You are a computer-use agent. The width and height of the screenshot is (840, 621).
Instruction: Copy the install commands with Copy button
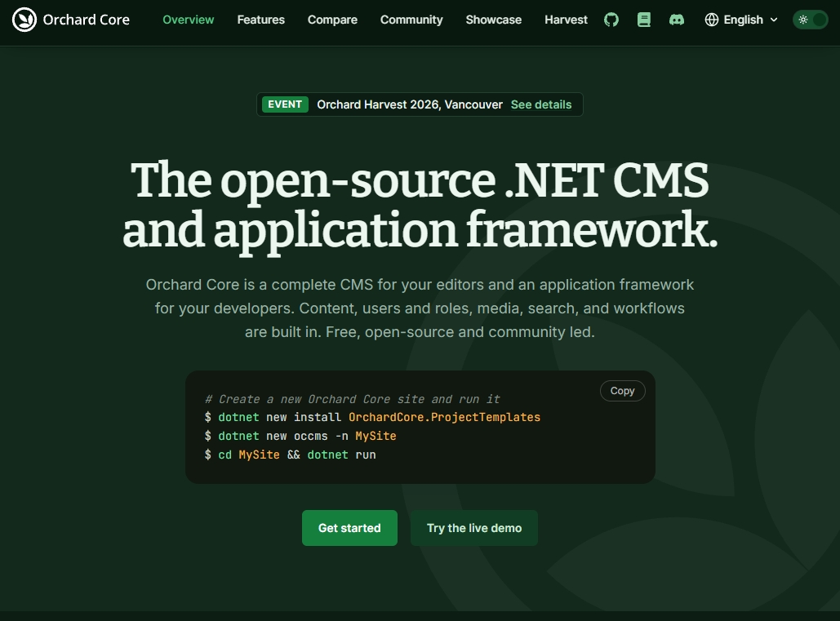pos(623,391)
